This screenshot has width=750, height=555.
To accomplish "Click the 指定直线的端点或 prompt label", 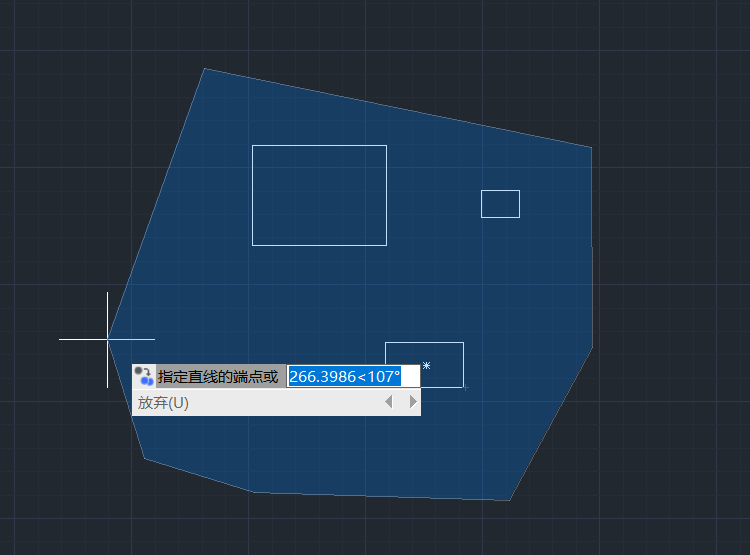I will coord(217,376).
